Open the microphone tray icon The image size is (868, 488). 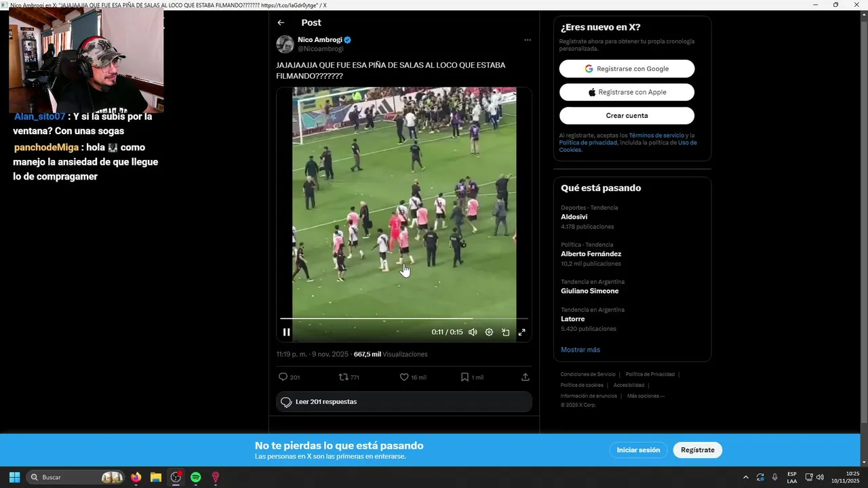tap(774, 477)
